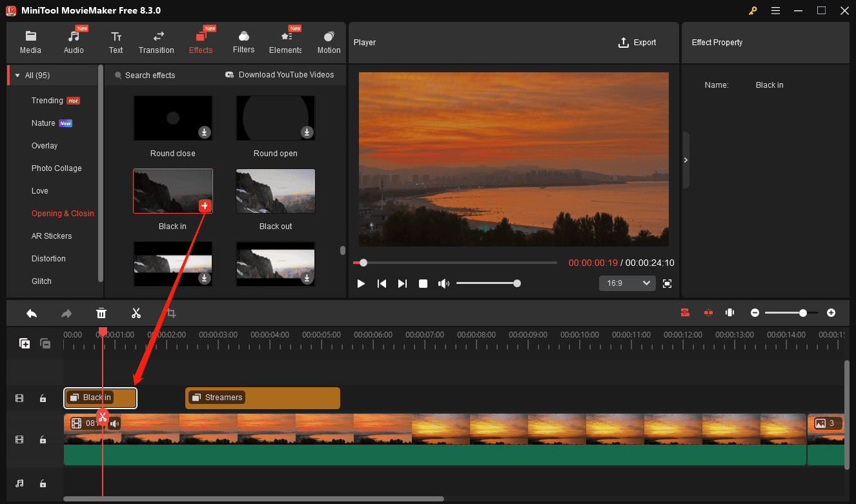This screenshot has width=856, height=504.
Task: Select the Overlay category
Action: coord(45,146)
